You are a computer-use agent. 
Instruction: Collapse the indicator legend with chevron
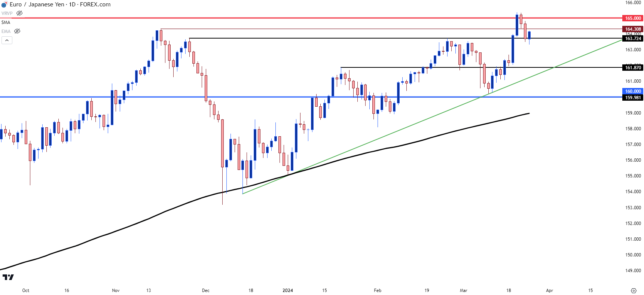point(7,40)
